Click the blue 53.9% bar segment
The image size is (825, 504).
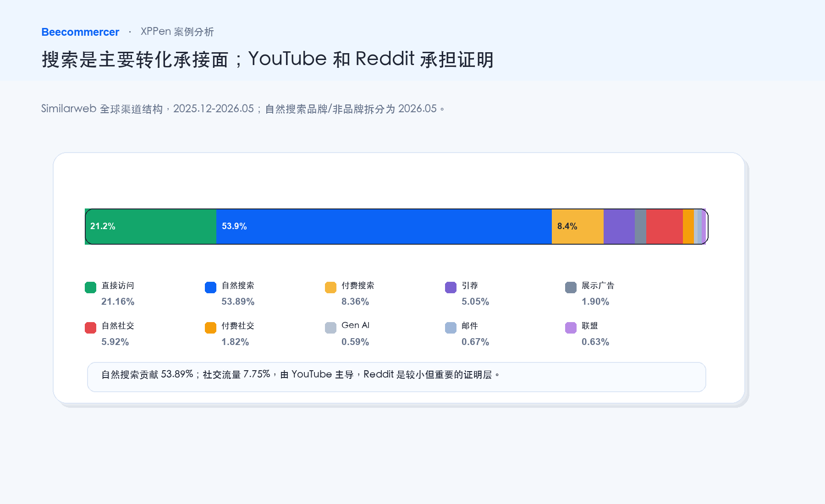(384, 226)
